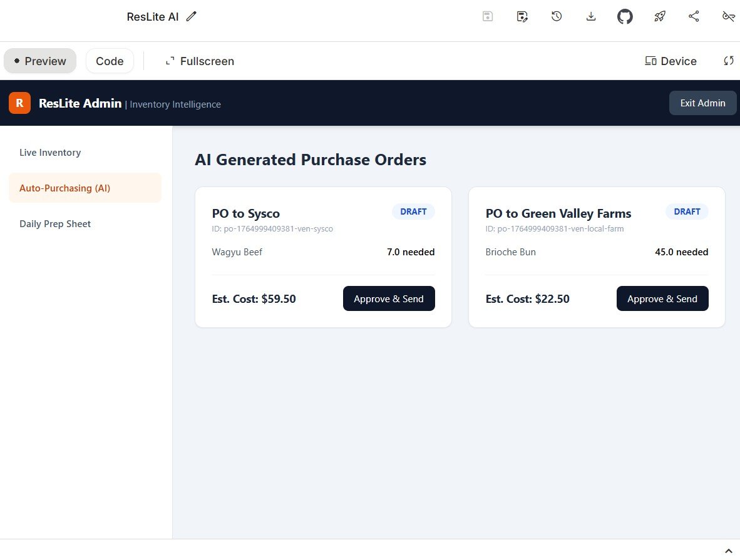Screen dimensions: 740x560
Task: Click Exit Admin button
Action: pos(702,103)
